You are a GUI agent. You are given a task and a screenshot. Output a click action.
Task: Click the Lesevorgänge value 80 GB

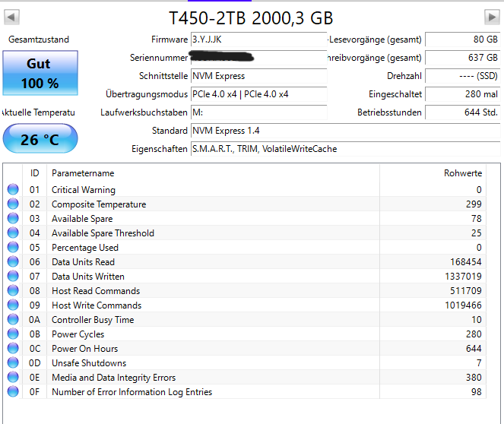click(x=462, y=40)
